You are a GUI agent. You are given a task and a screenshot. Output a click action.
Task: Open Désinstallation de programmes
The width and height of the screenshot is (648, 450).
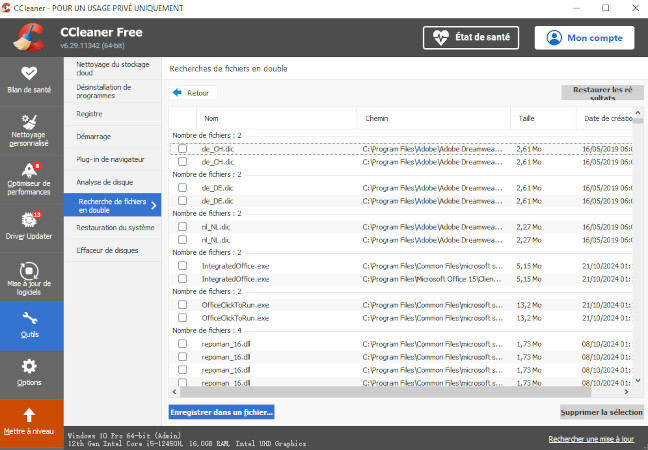(x=112, y=91)
